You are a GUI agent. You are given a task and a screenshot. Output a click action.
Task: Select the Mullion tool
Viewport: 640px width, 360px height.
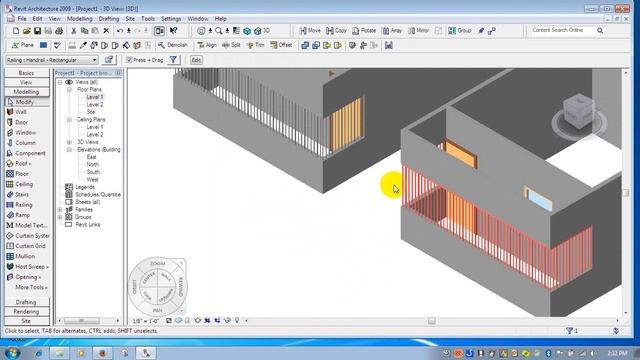pos(20,256)
